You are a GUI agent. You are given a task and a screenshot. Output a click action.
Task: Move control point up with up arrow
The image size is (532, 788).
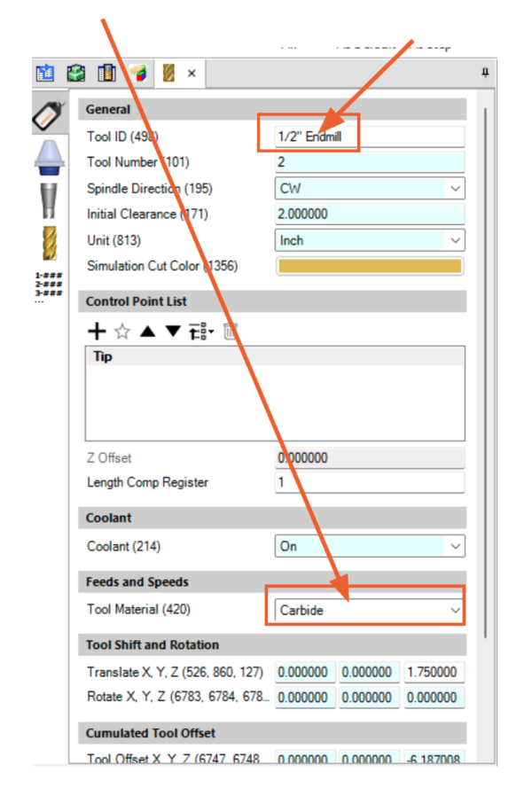[147, 332]
